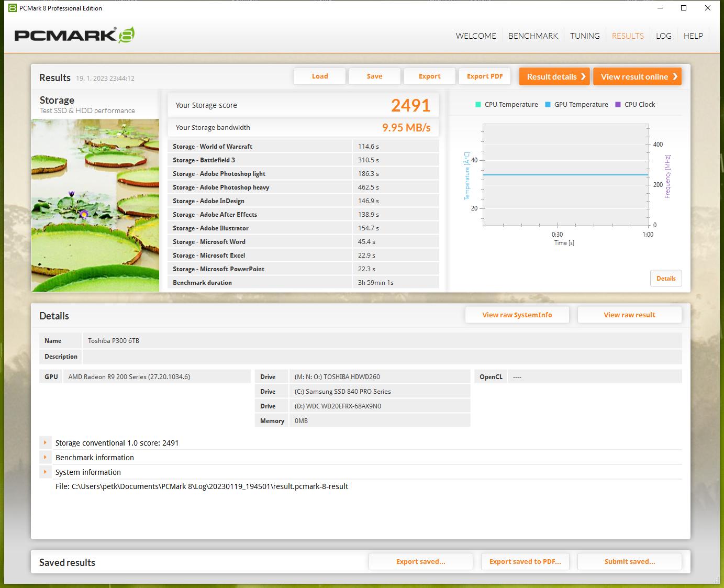Viewport: 724px width, 588px height.
Task: Click View result online
Action: [x=638, y=76]
